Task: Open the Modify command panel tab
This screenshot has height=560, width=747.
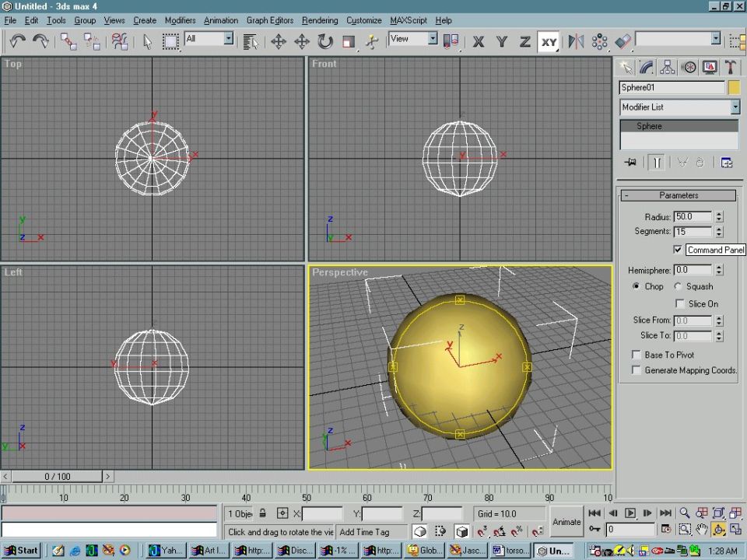Action: pyautogui.click(x=647, y=67)
